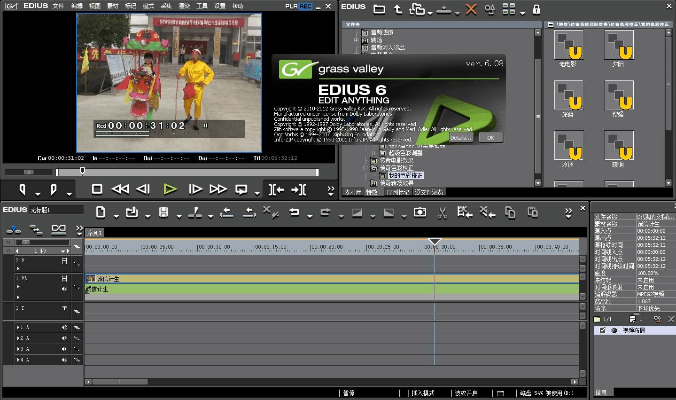This screenshot has height=400, width=676.
Task: Toggle audio mute on the 1 VA track
Action: (64, 287)
